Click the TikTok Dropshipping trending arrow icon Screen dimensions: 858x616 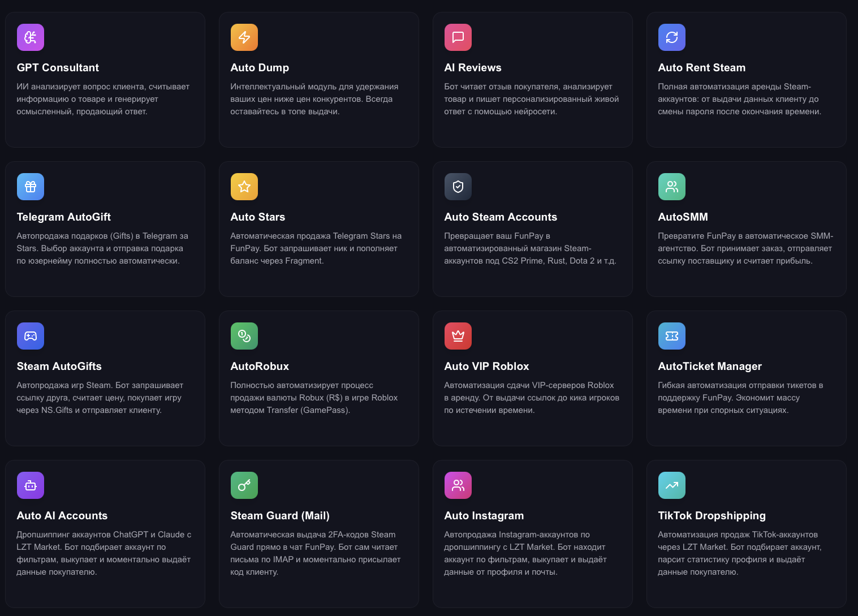(x=672, y=485)
